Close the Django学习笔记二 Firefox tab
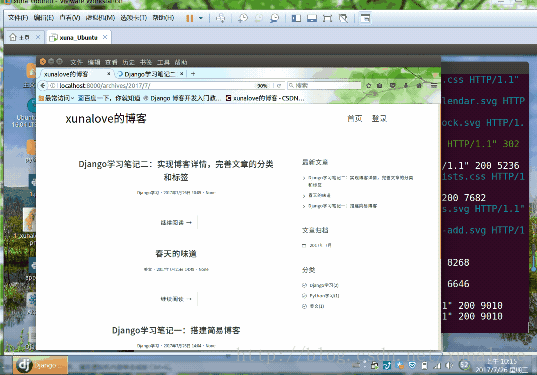The height and width of the screenshot is (375, 537). coord(182,74)
